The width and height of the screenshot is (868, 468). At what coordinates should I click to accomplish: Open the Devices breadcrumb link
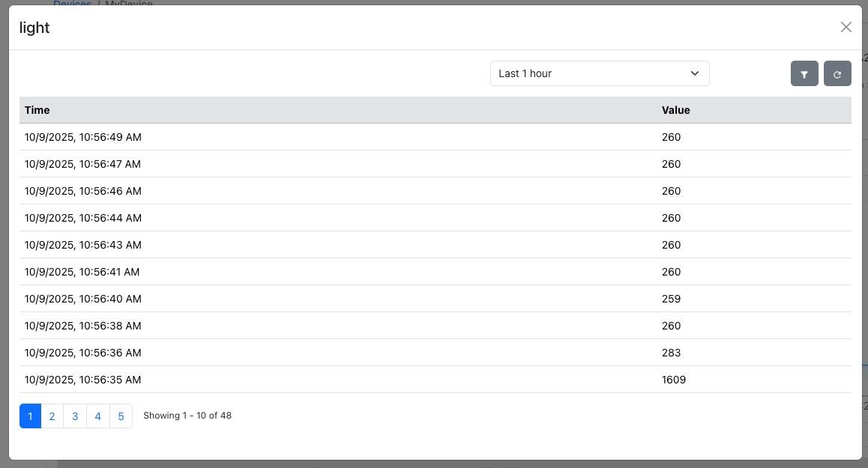pyautogui.click(x=72, y=3)
